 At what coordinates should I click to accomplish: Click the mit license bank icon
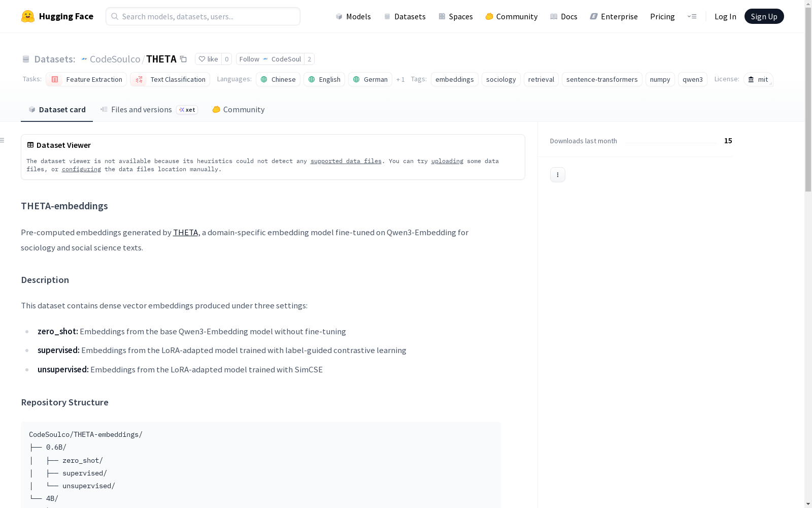pos(751,79)
